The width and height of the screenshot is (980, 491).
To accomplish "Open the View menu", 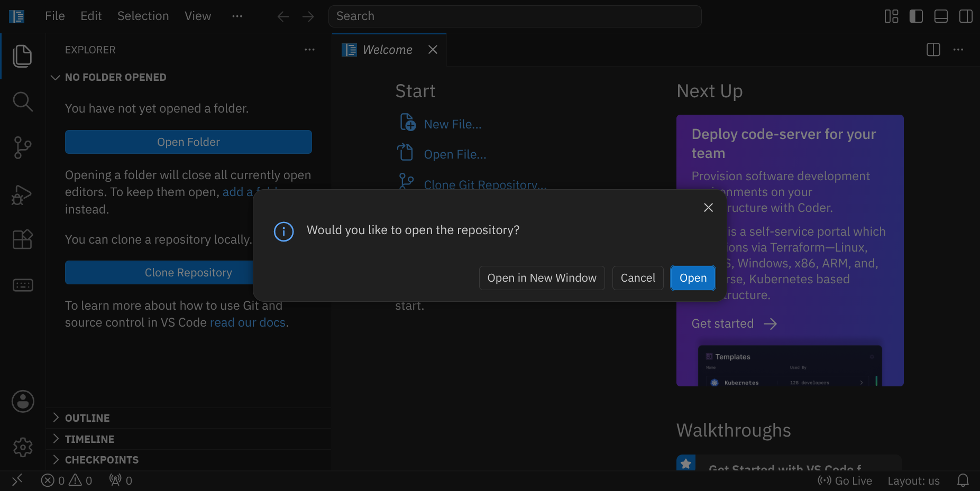I will coord(198,16).
